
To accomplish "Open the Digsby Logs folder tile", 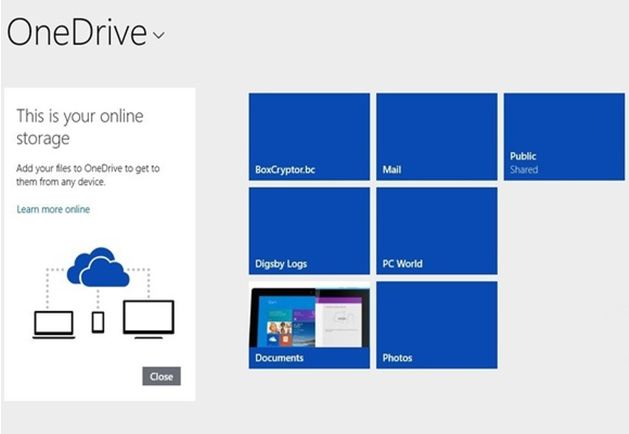I will click(x=309, y=231).
